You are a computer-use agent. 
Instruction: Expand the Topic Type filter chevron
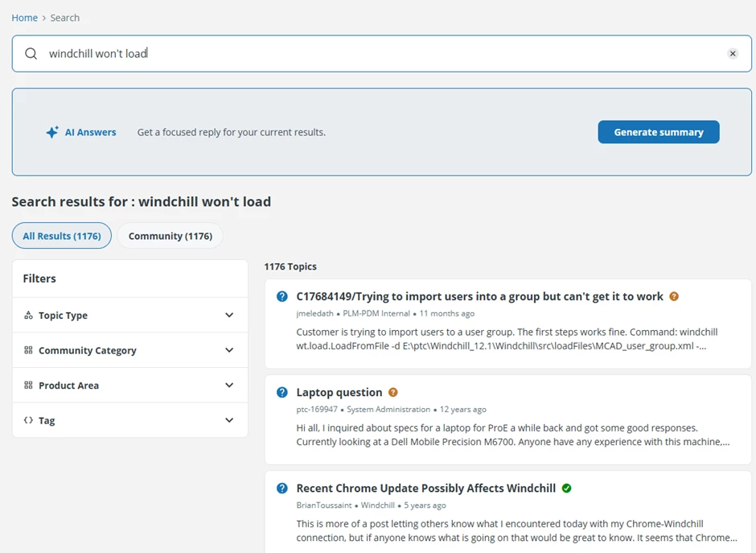[229, 315]
